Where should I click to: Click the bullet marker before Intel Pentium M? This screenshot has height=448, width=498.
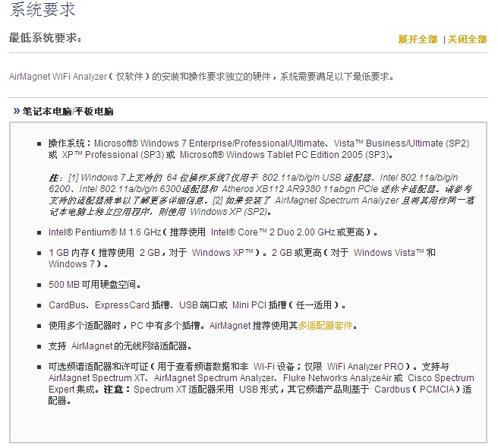point(39,233)
